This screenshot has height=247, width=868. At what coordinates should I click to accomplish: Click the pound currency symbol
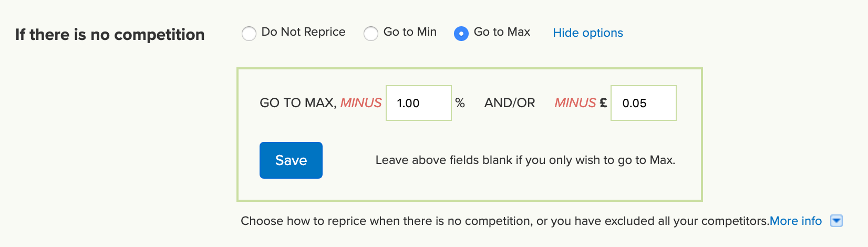tap(603, 103)
